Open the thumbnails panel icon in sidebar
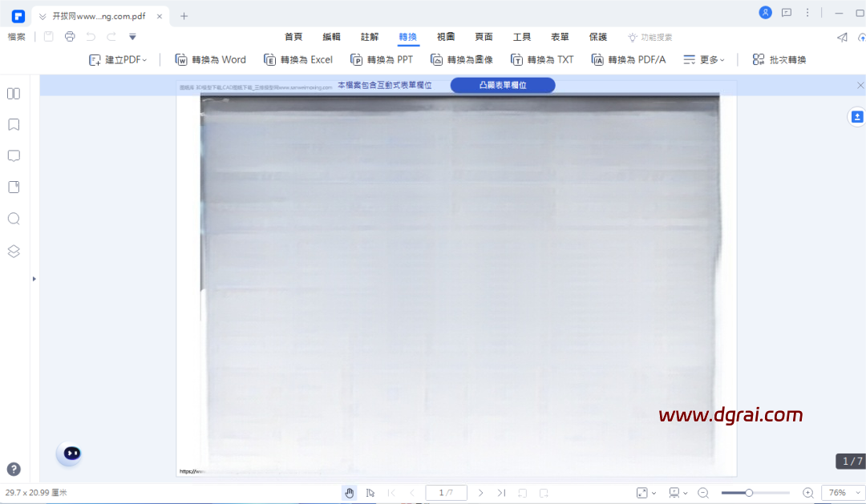 14,93
